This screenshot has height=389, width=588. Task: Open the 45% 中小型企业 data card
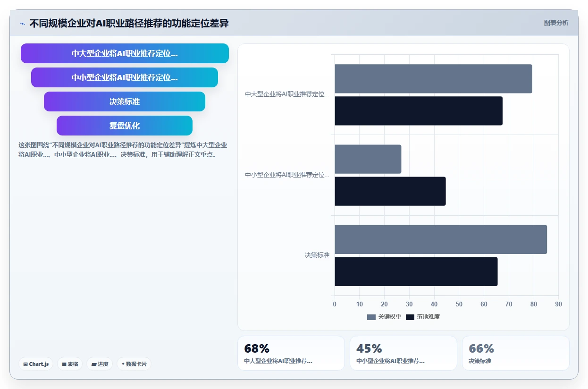[x=403, y=353]
